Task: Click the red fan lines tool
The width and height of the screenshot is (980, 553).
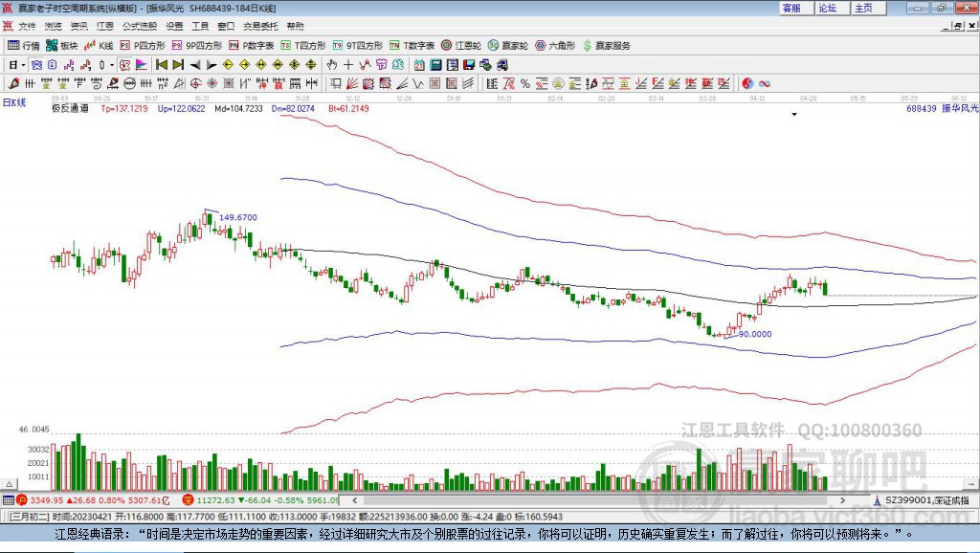Action: [352, 84]
